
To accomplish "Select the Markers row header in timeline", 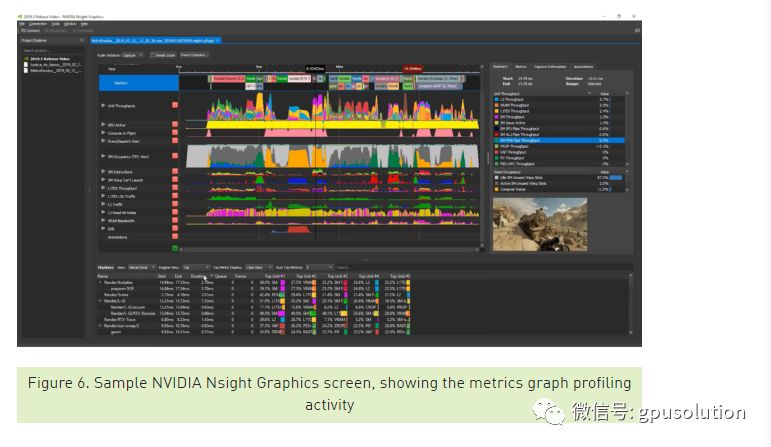I will click(x=139, y=83).
